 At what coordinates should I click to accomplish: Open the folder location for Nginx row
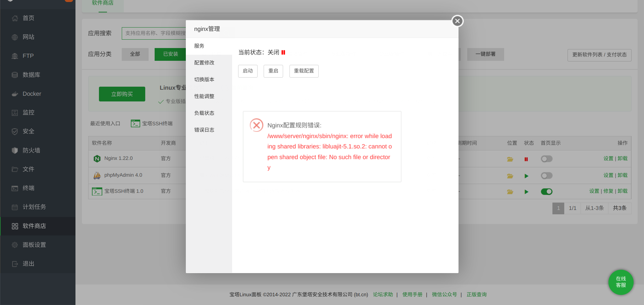tap(510, 159)
